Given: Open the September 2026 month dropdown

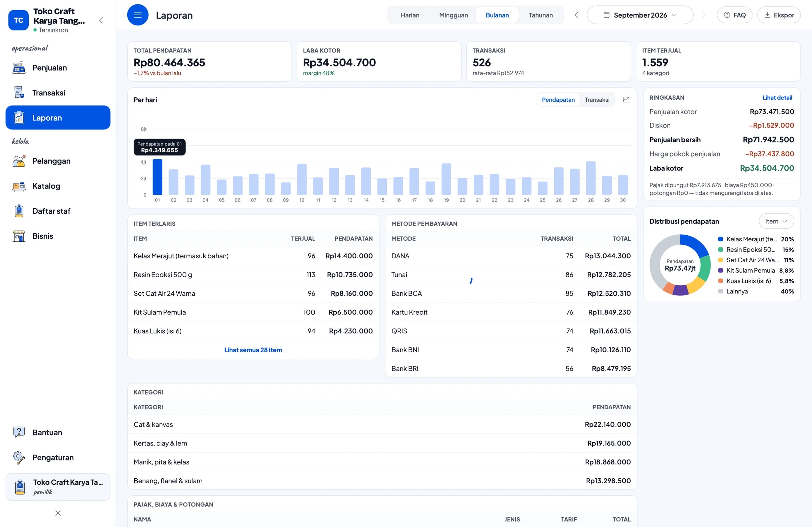Looking at the screenshot, I should tap(640, 15).
